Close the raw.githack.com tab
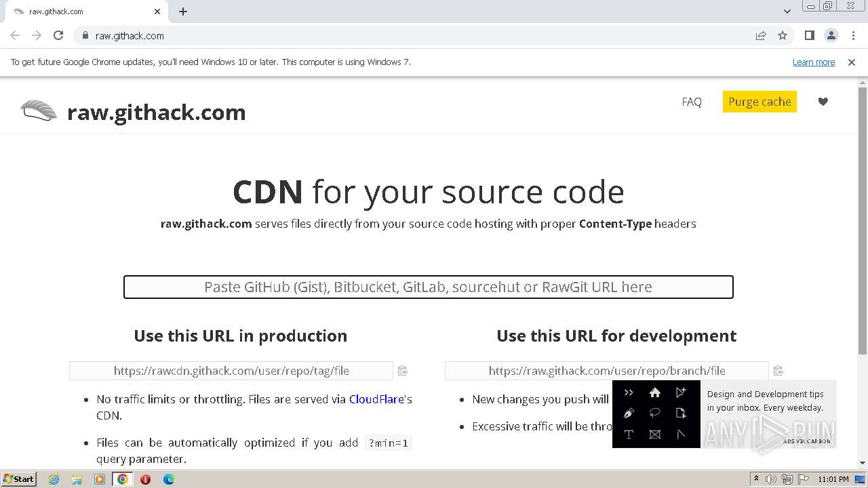 tap(157, 12)
